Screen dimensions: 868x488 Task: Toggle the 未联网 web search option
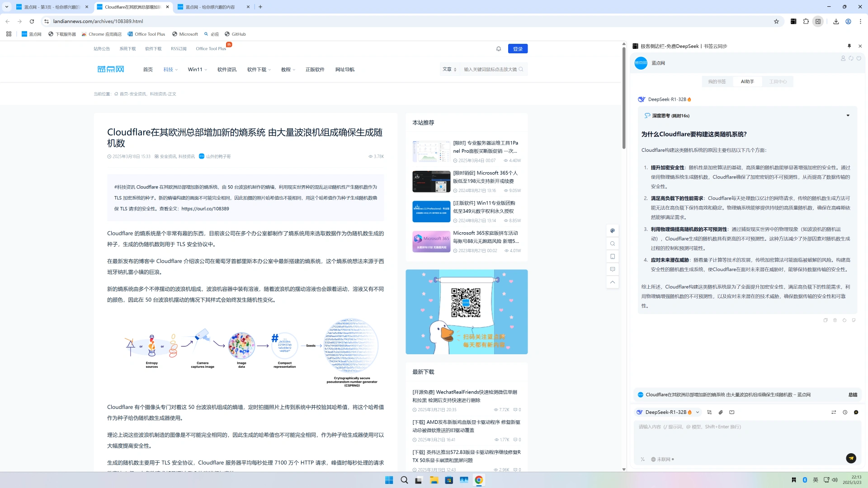coord(662,459)
